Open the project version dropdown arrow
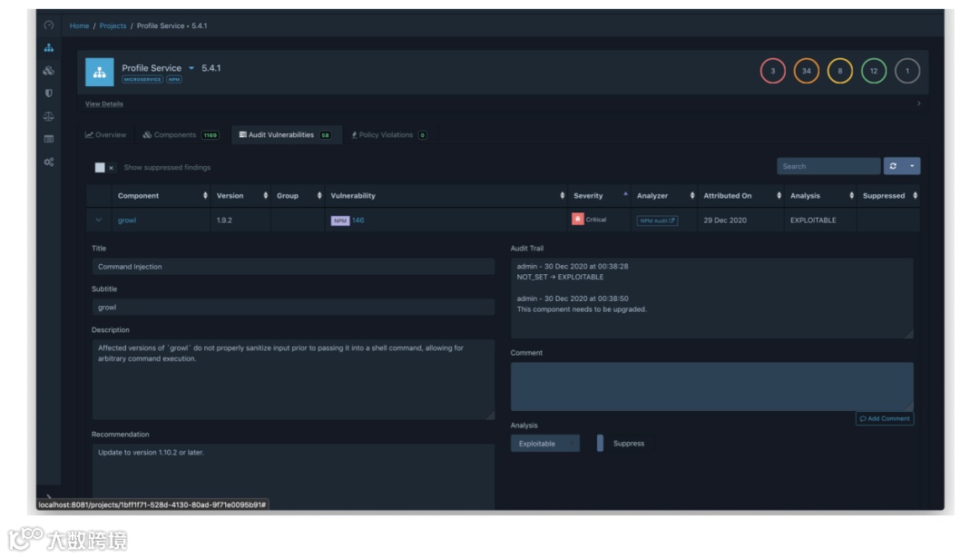980x558 pixels. tap(191, 68)
